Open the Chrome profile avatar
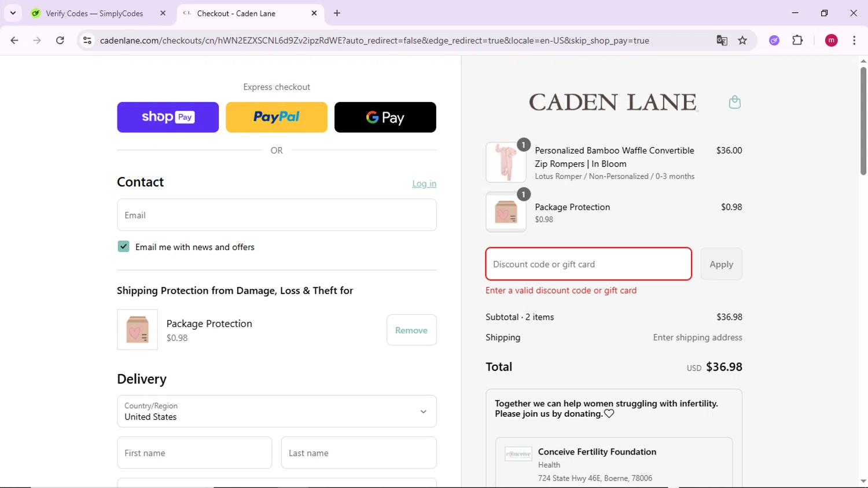This screenshot has width=868, height=488. 832,41
